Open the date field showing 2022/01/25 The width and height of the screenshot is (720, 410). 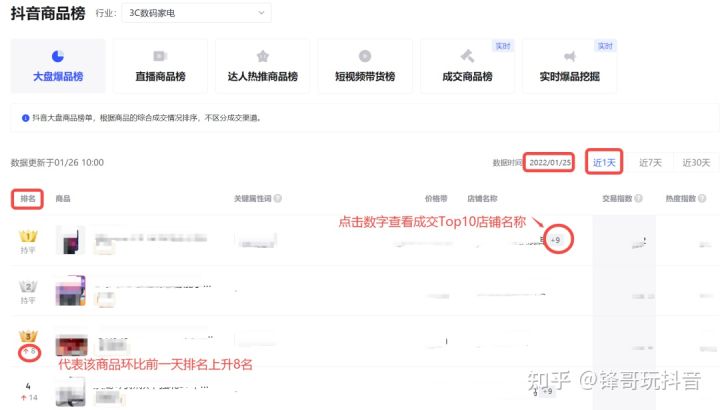pyautogui.click(x=549, y=163)
